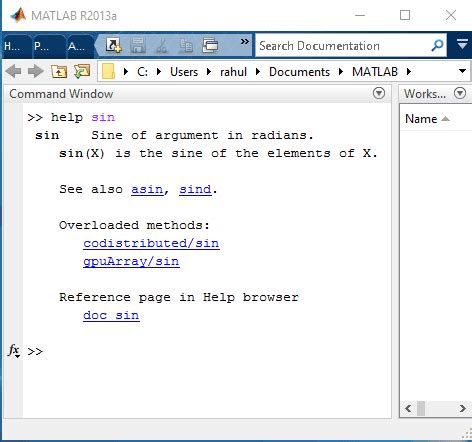The image size is (472, 442).
Task: Click the Works... panel title
Action: 425,94
